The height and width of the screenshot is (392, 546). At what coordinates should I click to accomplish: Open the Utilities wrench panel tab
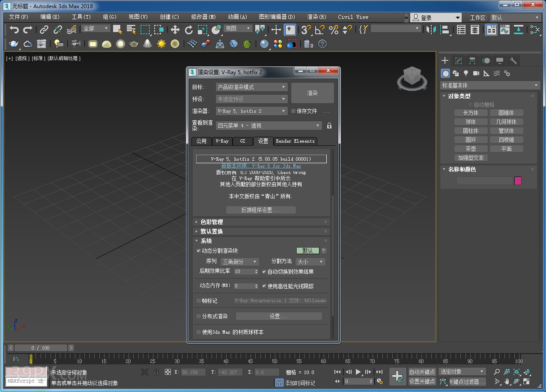click(x=513, y=61)
